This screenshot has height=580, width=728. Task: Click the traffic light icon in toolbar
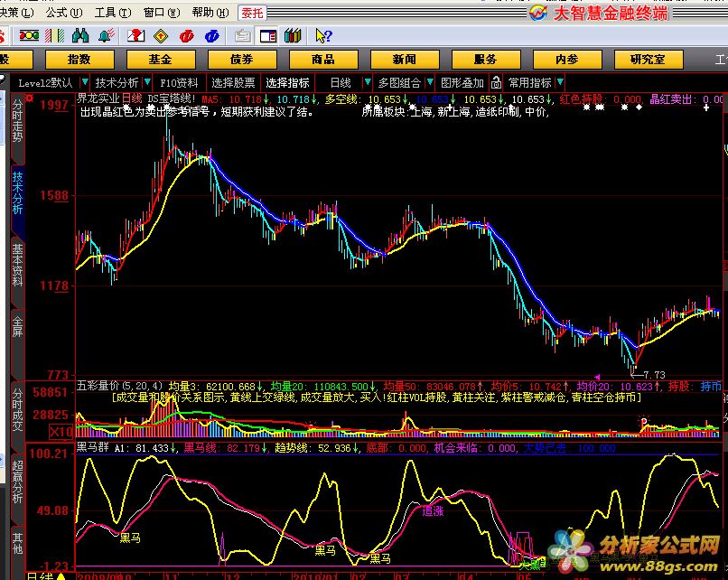pos(29,36)
